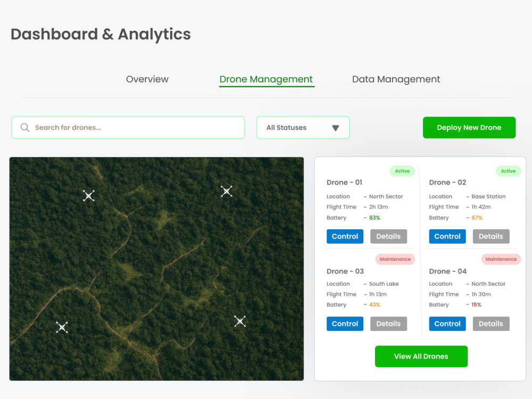This screenshot has width=532, height=399.
Task: View Details of Drone - 04
Action: pyautogui.click(x=491, y=323)
